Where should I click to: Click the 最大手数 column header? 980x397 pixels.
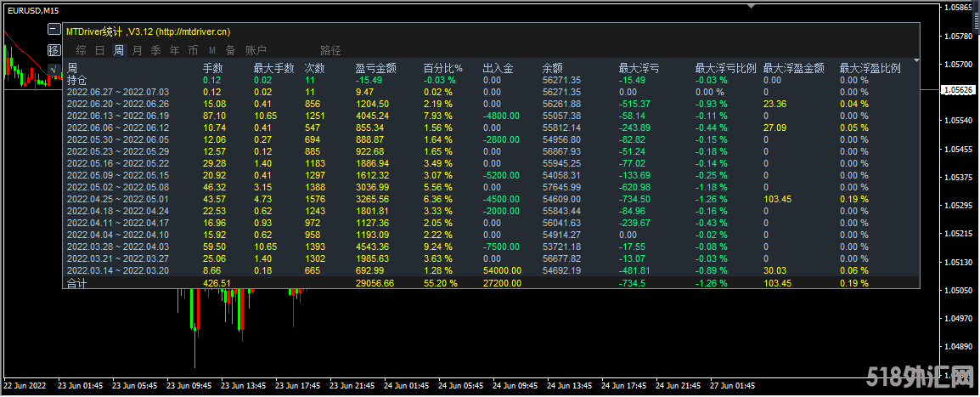click(273, 69)
